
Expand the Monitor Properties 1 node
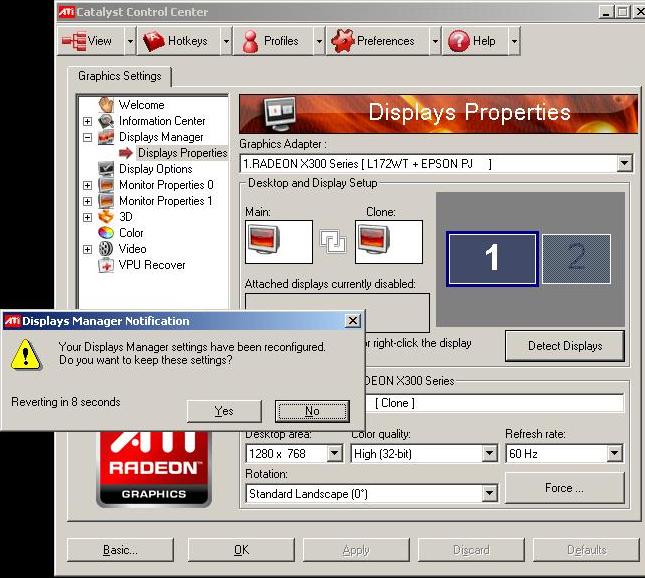(x=87, y=201)
